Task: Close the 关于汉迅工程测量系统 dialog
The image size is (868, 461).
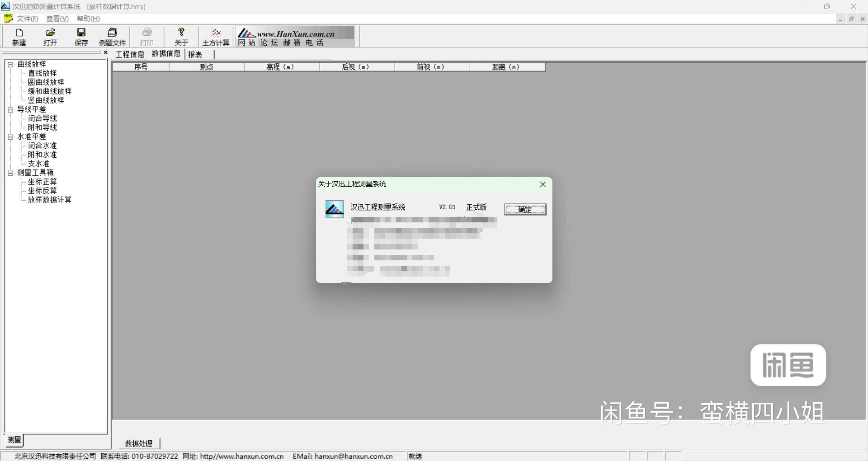Action: 543,184
